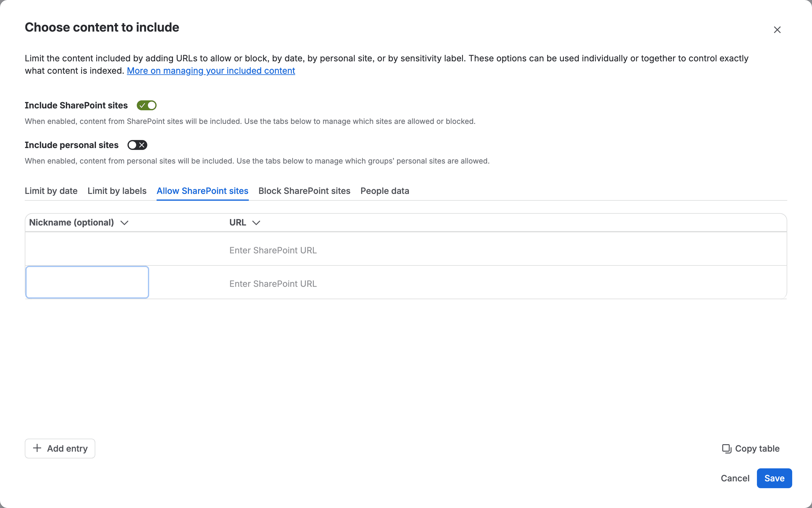Click the plus icon on Add entry
The image size is (812, 508).
pos(37,448)
